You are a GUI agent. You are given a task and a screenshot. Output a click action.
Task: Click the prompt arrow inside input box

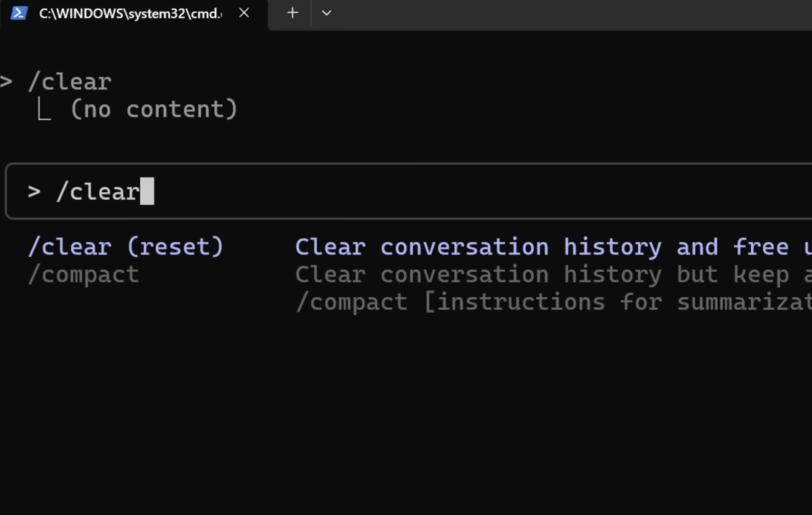pos(34,192)
